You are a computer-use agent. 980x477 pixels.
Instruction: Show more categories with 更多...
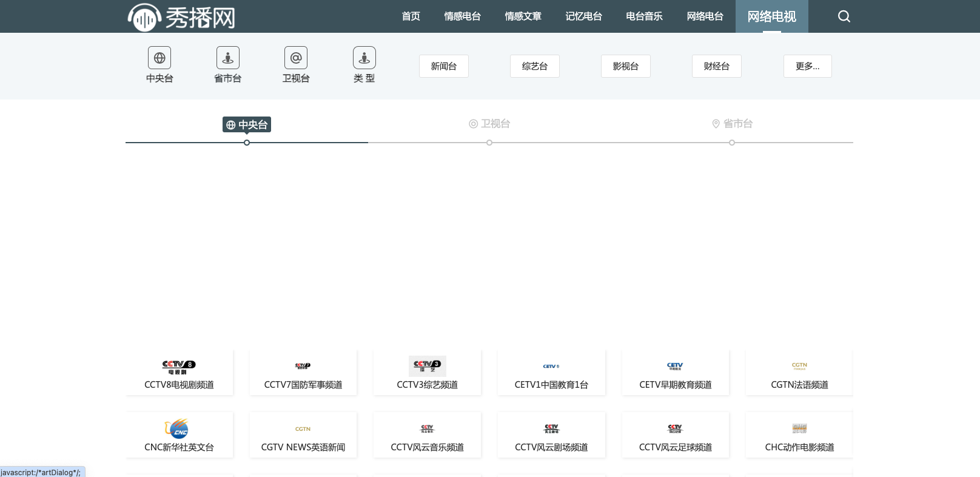[x=808, y=66]
